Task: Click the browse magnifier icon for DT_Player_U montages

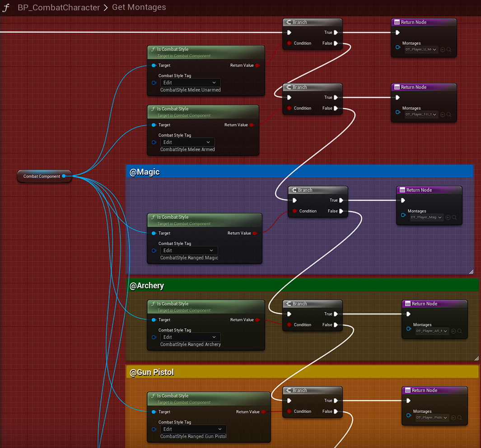Action: (449, 50)
